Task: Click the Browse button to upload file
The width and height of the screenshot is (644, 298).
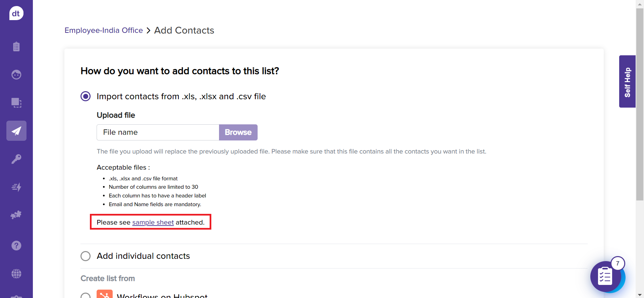Action: coord(238,132)
